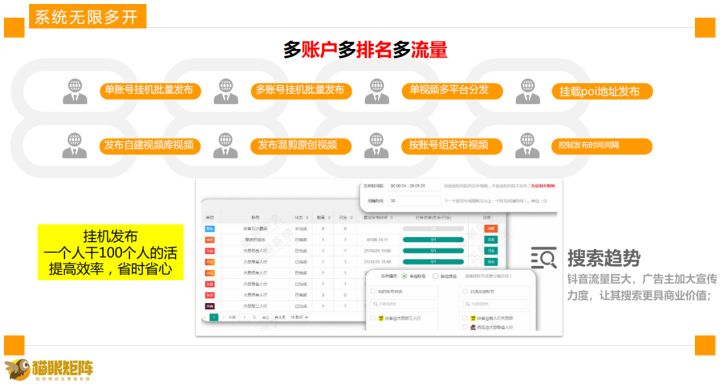720x385 pixels.
Task: Click the person icon beside 发布混剪原创视频
Action: 225,146
